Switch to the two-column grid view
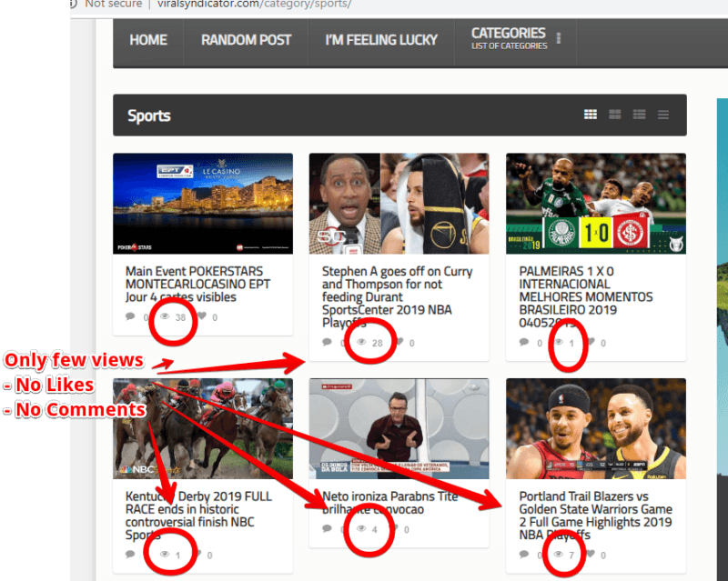Screen dimensions: 728x581 click(x=615, y=115)
